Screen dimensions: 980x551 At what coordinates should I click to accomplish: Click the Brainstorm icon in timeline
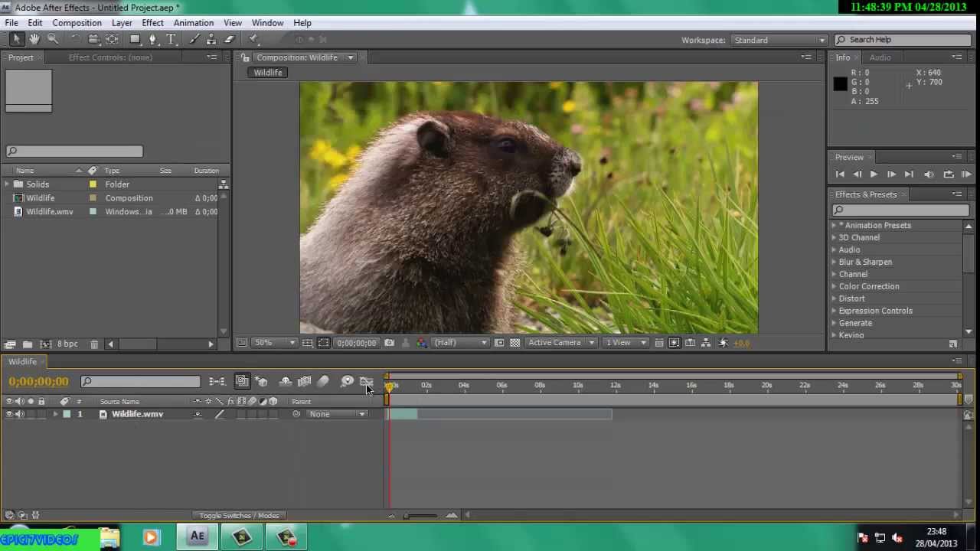[x=347, y=381]
